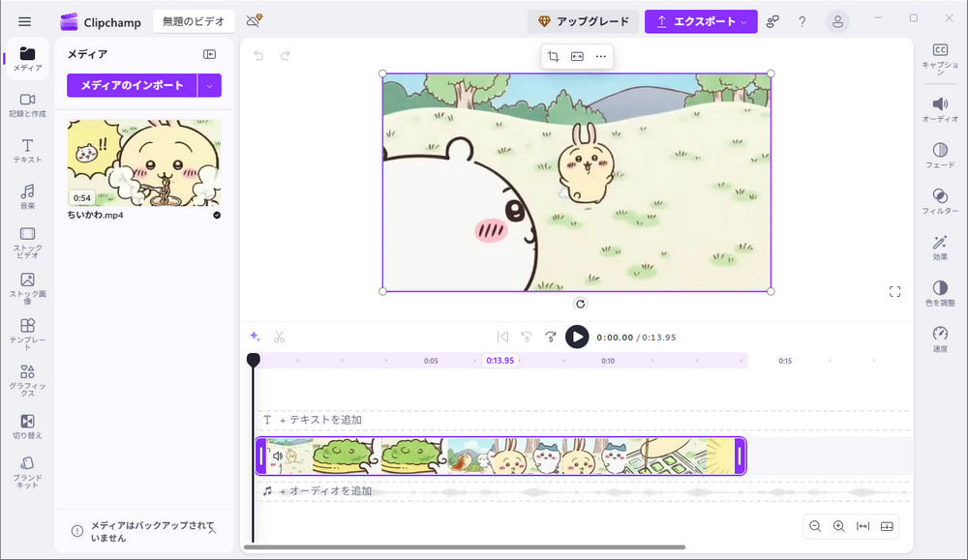Image resolution: width=968 pixels, height=560 pixels.
Task: Play the video with the play button
Action: tap(579, 337)
